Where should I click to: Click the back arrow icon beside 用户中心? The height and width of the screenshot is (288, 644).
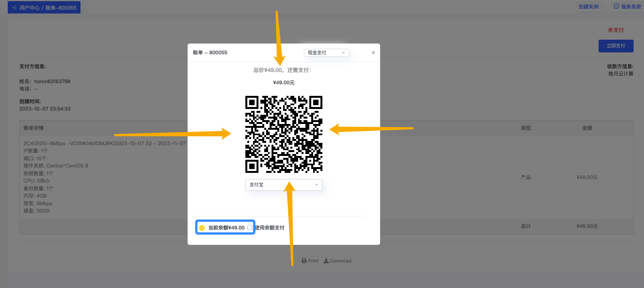pos(14,8)
